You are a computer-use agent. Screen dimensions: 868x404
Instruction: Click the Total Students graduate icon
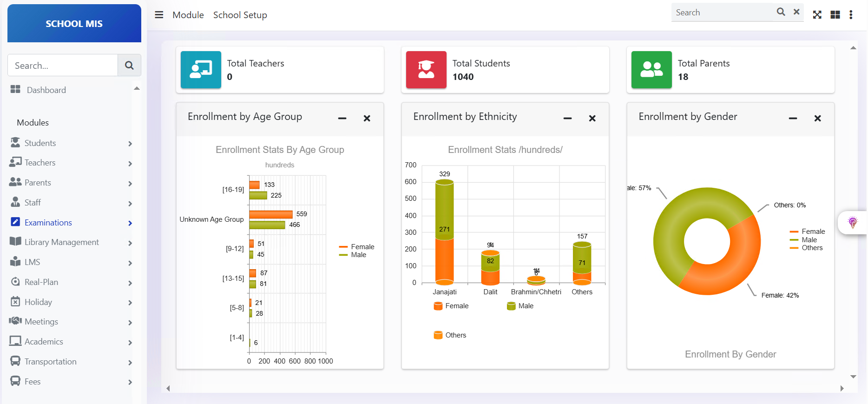426,70
